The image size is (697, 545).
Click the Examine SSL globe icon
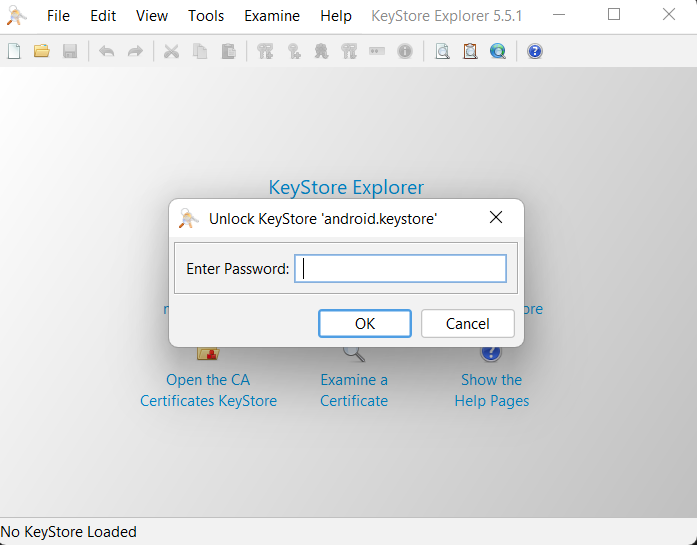[498, 51]
